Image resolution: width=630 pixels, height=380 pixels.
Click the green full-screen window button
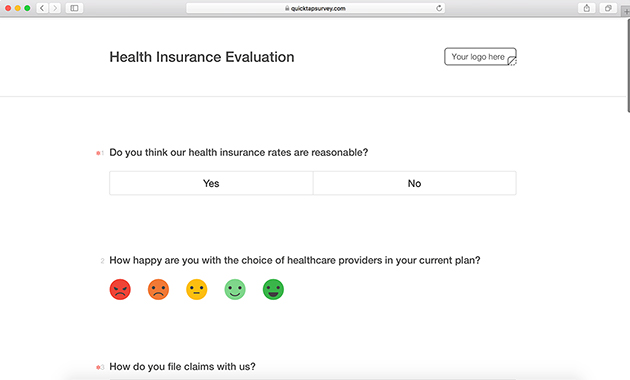pyautogui.click(x=27, y=8)
